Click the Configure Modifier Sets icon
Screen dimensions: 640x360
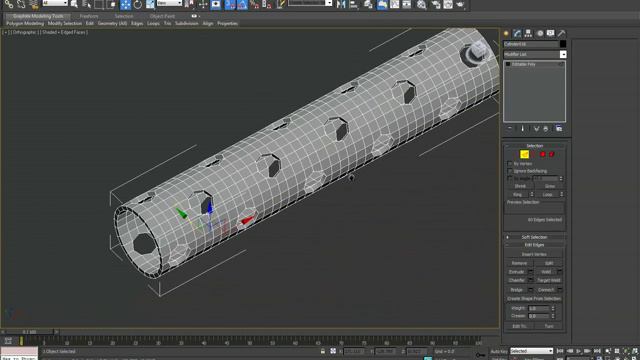tap(559, 129)
